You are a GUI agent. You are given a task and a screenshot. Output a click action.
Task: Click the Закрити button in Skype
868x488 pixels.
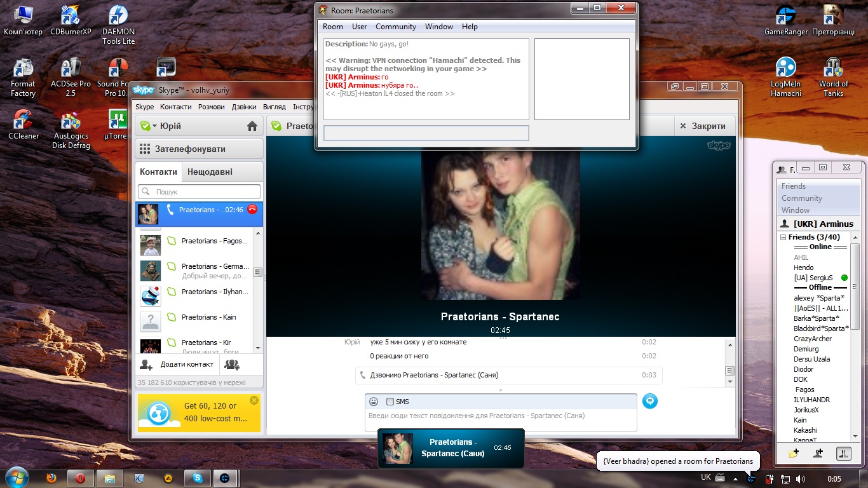click(704, 126)
